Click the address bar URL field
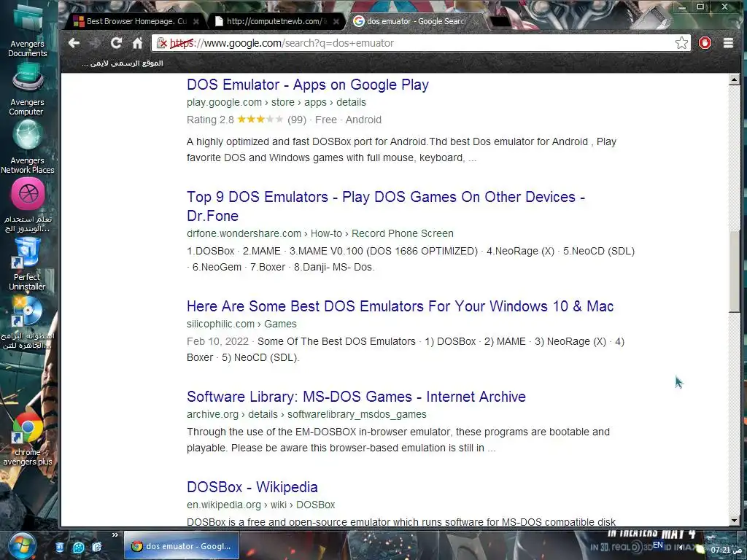Image resolution: width=747 pixels, height=560 pixels. click(x=421, y=43)
